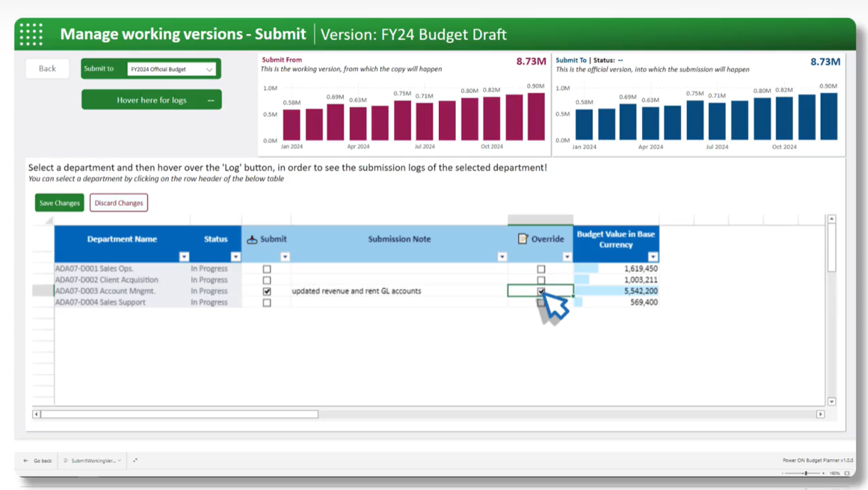Click the table scroll-up arrow
The image size is (868, 490).
(x=831, y=219)
